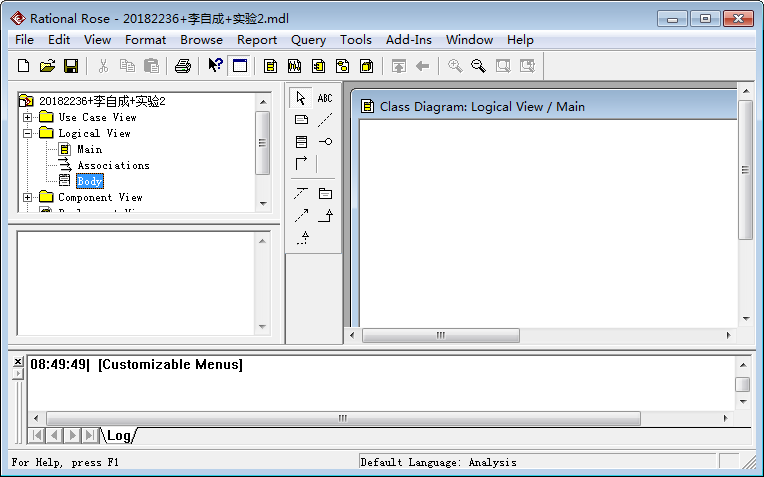Choose the Selection arrow tool in toolbox
Image resolution: width=764 pixels, height=477 pixels.
click(x=301, y=98)
